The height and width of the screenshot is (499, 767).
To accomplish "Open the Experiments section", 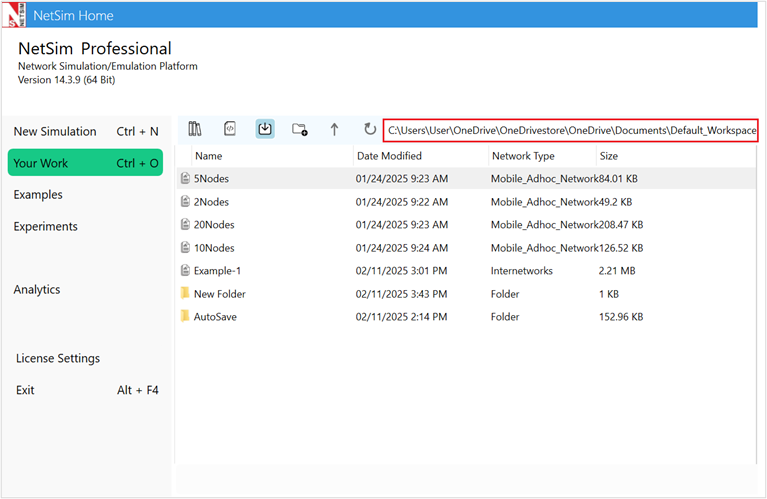I will pos(45,227).
